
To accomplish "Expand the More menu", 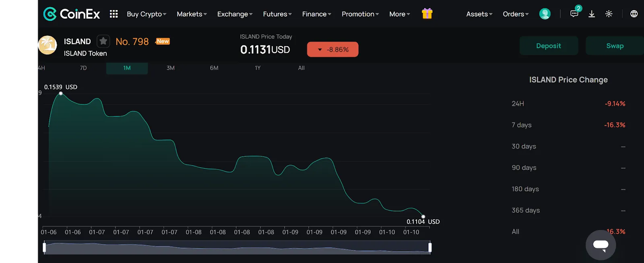I will [x=400, y=14].
